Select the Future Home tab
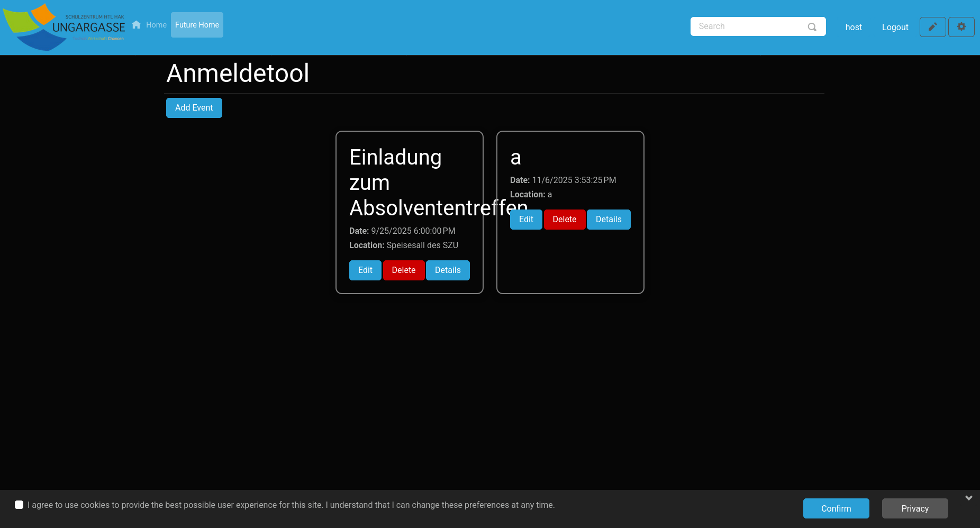The height and width of the screenshot is (528, 980). tap(197, 25)
